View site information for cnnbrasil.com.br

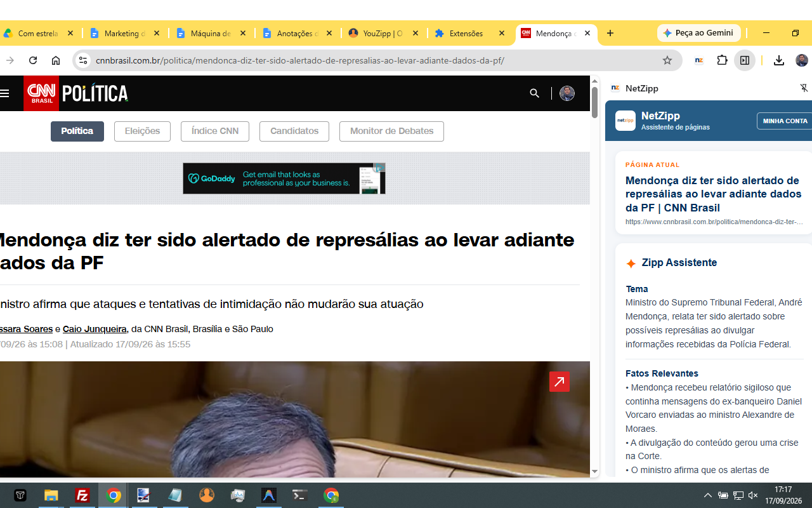point(82,60)
